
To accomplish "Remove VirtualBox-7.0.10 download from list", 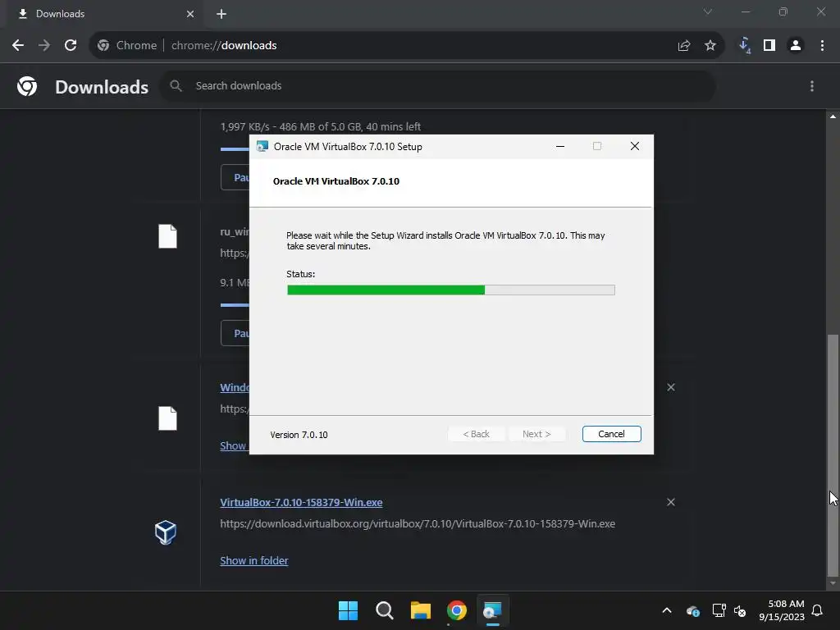I will click(x=671, y=502).
